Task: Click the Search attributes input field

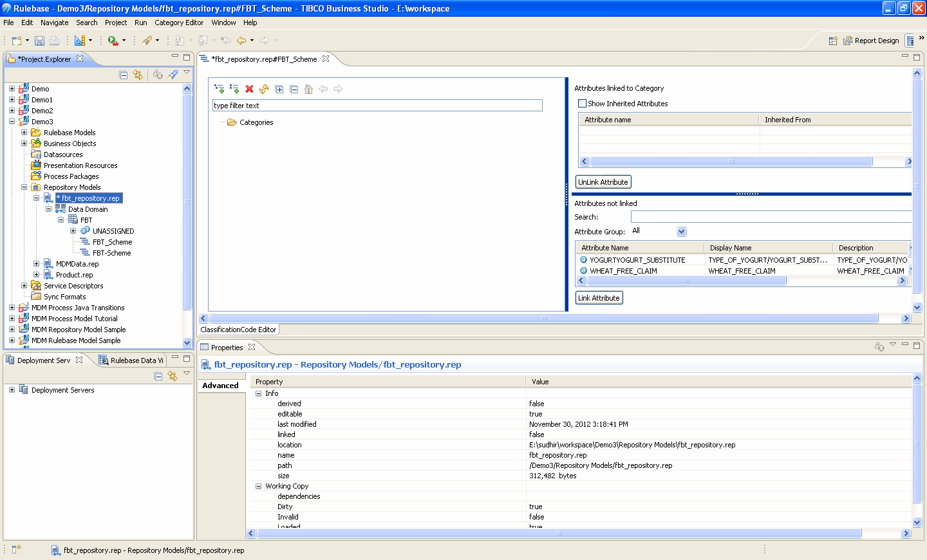Action: 771,217
